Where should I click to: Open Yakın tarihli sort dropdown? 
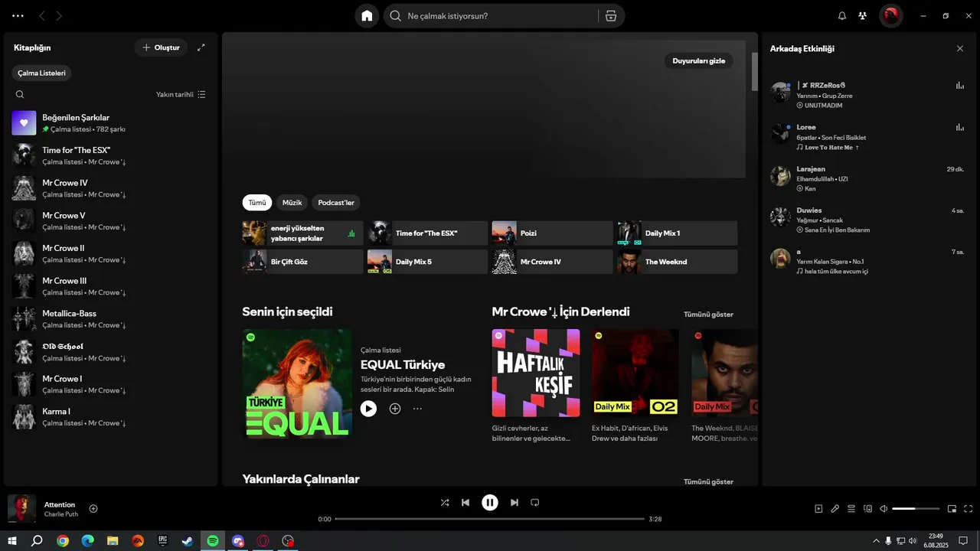pos(181,95)
